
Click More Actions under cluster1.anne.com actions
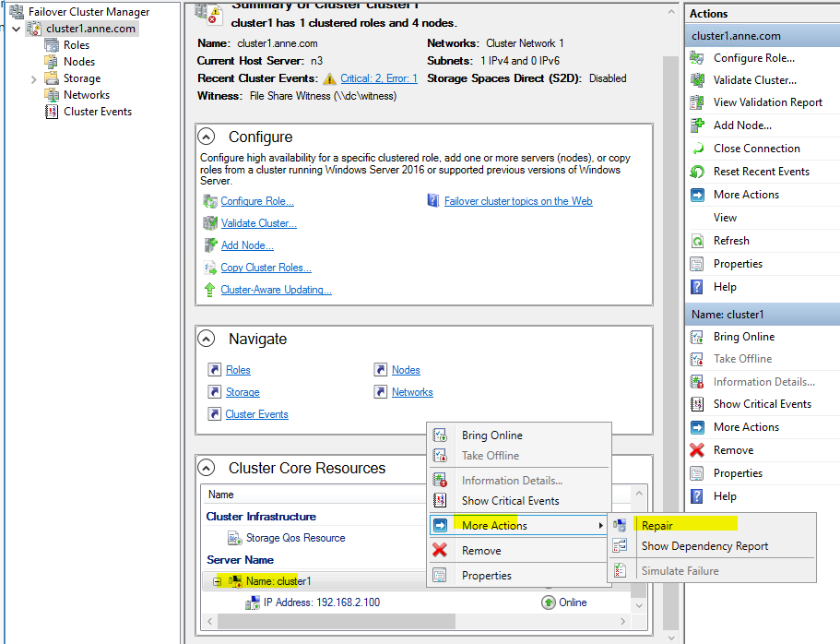pyautogui.click(x=746, y=195)
